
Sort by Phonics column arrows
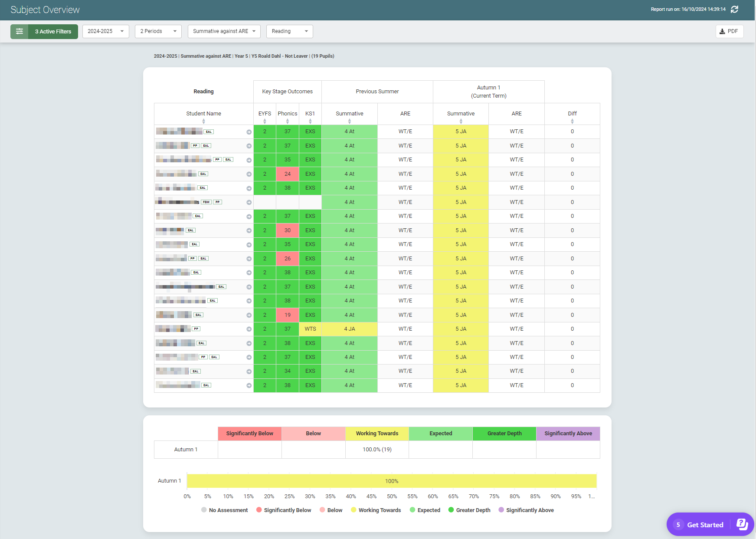click(287, 122)
